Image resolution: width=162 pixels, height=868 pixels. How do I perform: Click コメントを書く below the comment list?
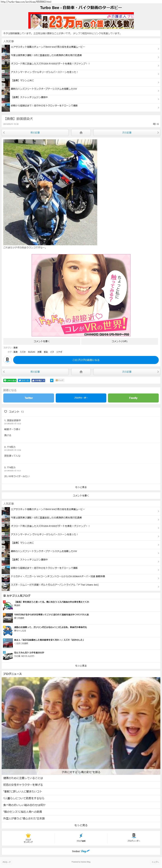(x=81, y=496)
